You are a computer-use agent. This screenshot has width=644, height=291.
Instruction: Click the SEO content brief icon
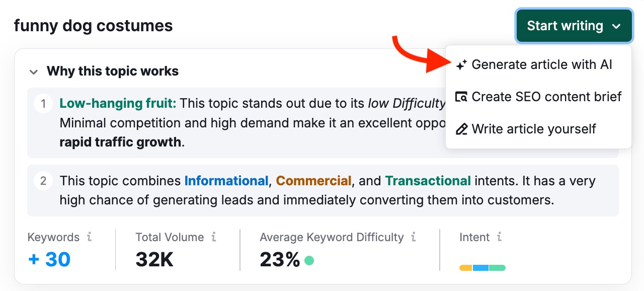[461, 97]
